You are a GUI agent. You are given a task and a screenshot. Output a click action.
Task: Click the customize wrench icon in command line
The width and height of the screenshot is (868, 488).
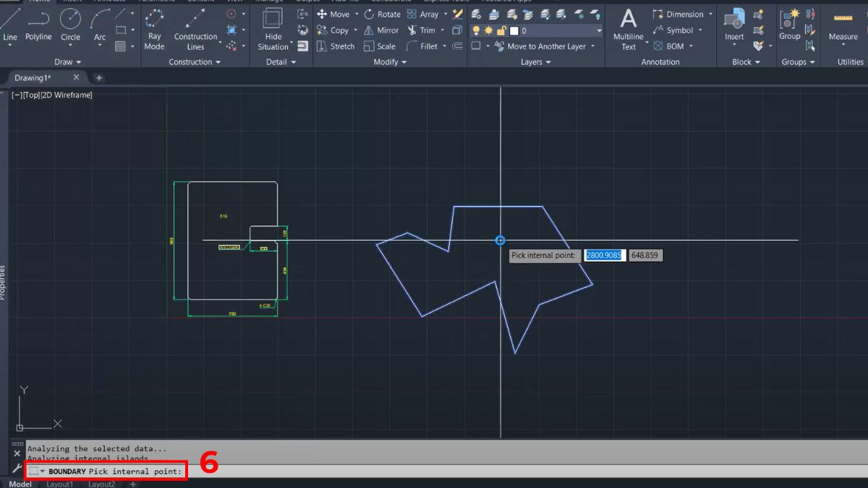pos(17,468)
